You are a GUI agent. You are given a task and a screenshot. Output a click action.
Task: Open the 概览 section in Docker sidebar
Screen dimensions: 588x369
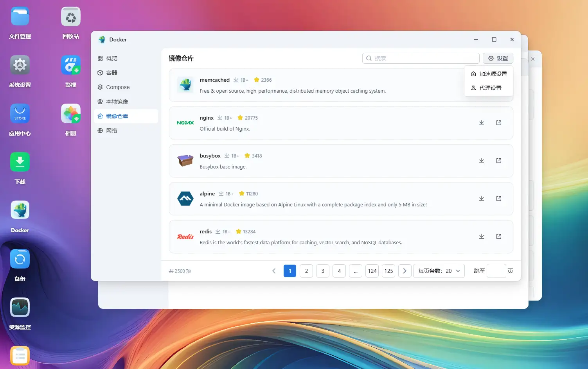pyautogui.click(x=111, y=58)
